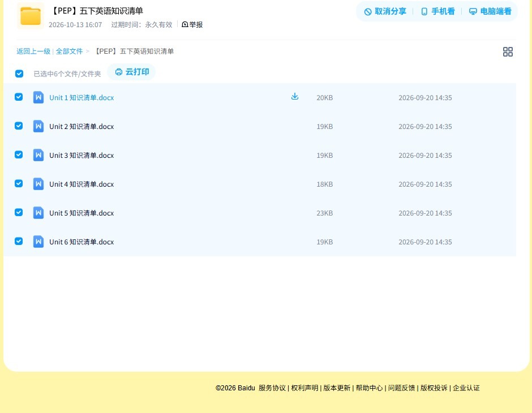This screenshot has width=532, height=413.
Task: Uncheck the Unit 5 知识清单.docx checkbox
Action: tap(19, 212)
